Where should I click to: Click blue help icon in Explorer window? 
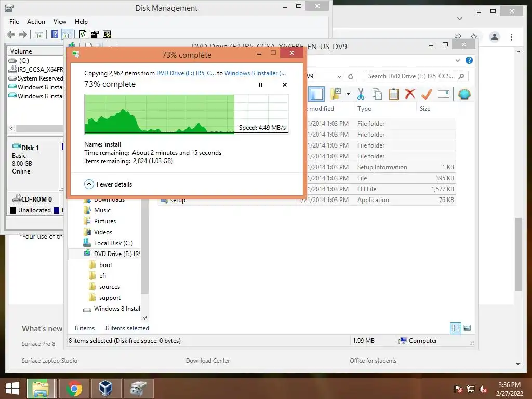click(469, 60)
